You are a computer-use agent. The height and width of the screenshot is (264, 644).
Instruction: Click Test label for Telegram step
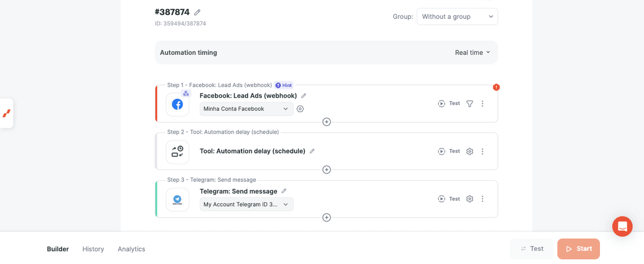[455, 199]
